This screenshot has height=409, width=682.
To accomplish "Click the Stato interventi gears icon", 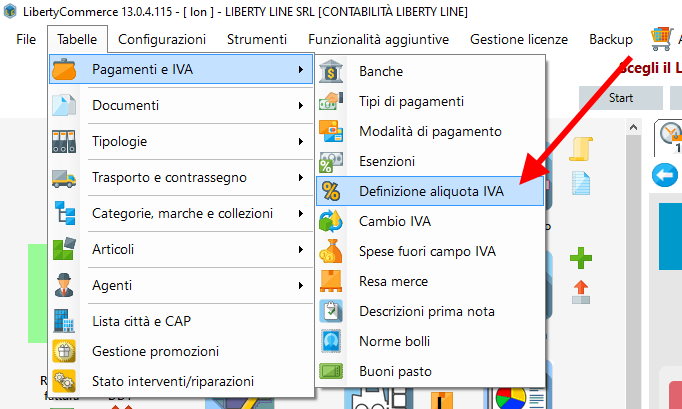I will pos(64,381).
